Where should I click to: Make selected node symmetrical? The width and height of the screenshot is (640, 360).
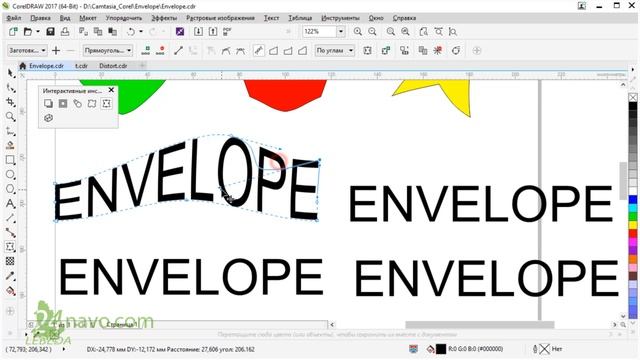241,51
